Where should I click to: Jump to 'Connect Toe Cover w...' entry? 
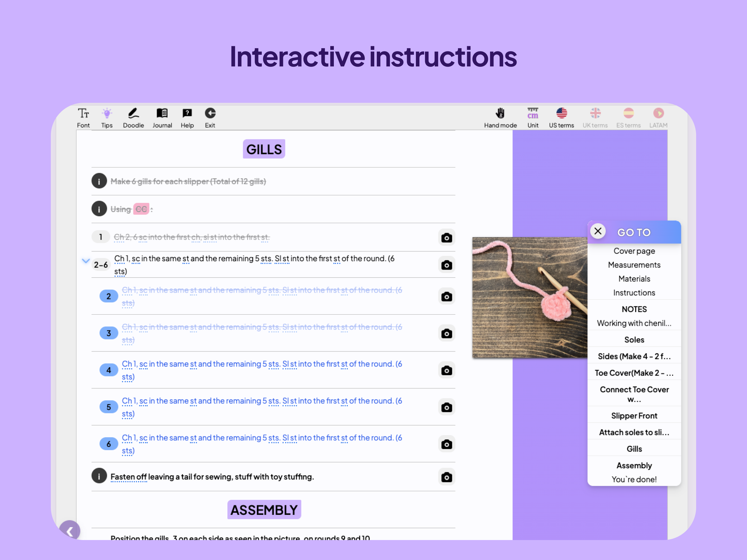tap(634, 394)
